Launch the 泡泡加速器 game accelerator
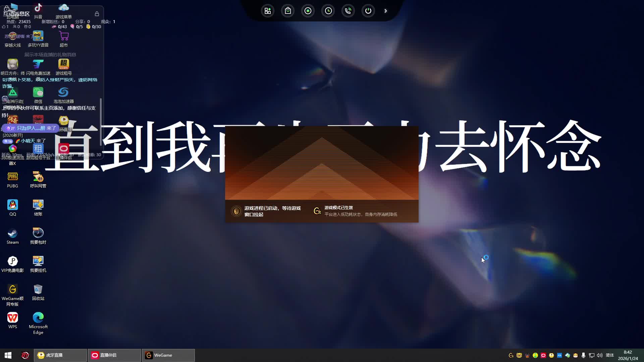This screenshot has height=362, width=644. click(63, 91)
